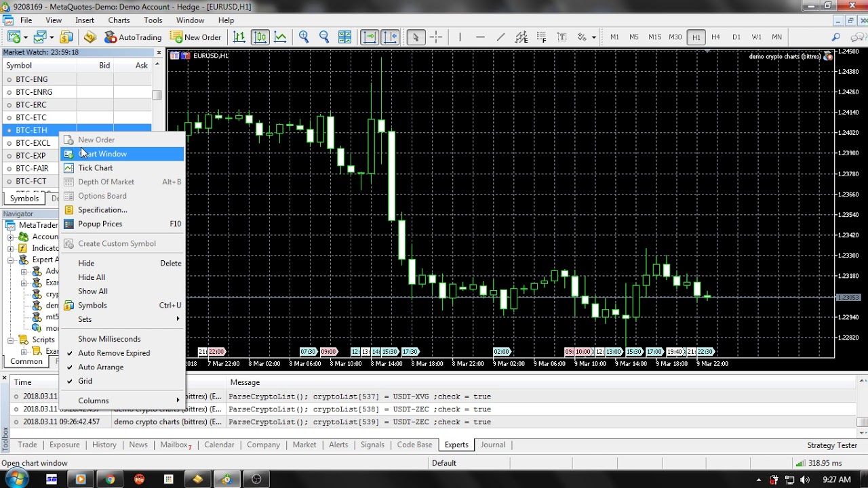Open the Insert menu
The width and height of the screenshot is (868, 488).
point(85,20)
